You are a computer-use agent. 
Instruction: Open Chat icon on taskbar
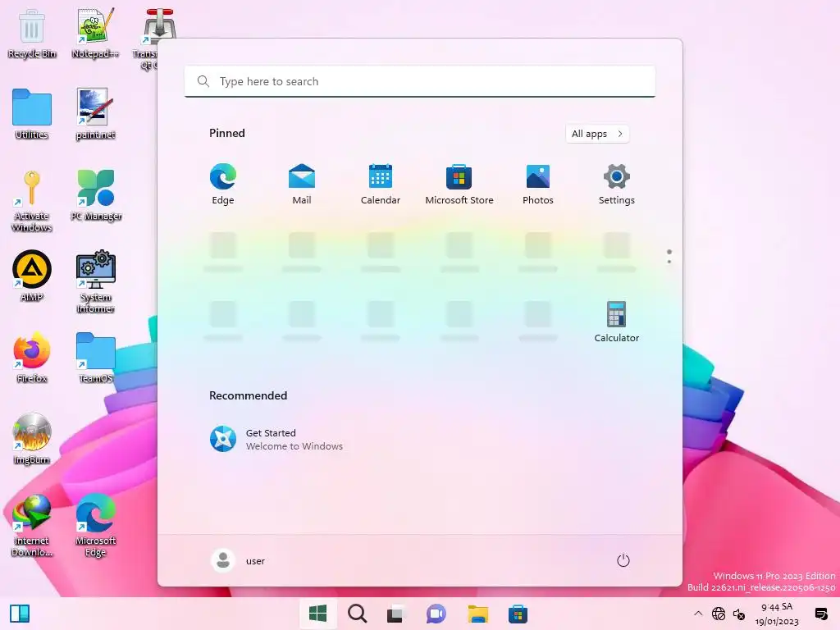click(x=436, y=614)
